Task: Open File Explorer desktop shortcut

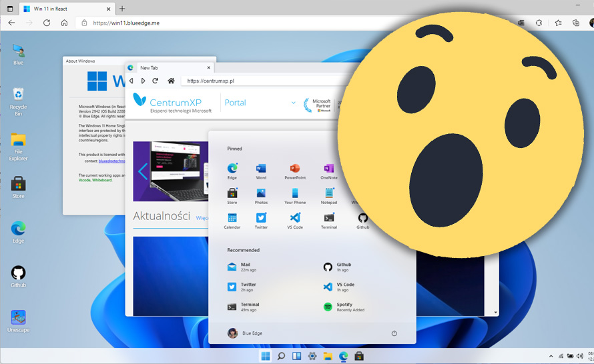Action: pos(18,147)
